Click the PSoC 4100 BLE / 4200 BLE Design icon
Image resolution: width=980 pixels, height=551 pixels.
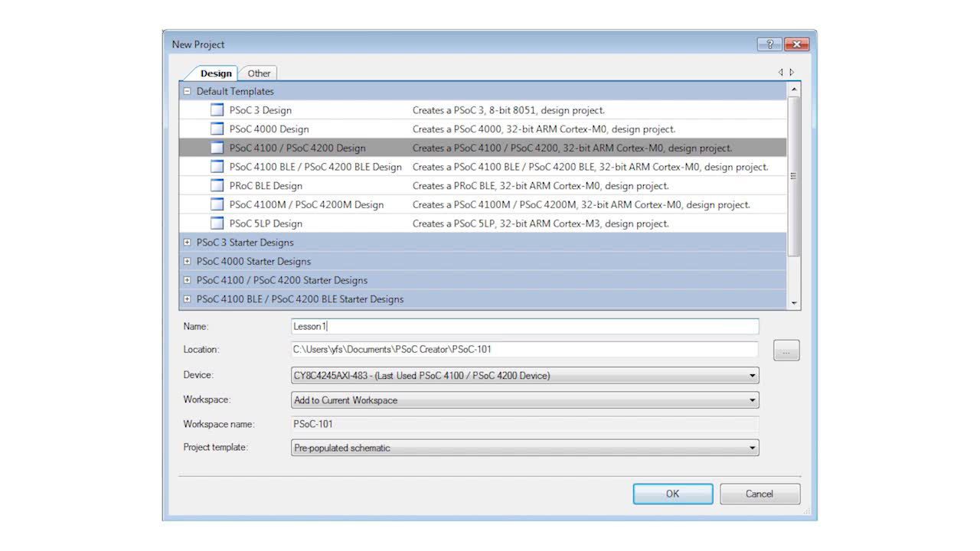(x=217, y=167)
